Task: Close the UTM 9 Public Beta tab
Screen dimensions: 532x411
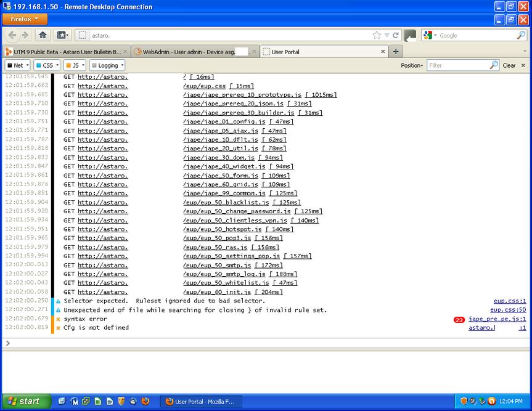Action: tap(125, 52)
